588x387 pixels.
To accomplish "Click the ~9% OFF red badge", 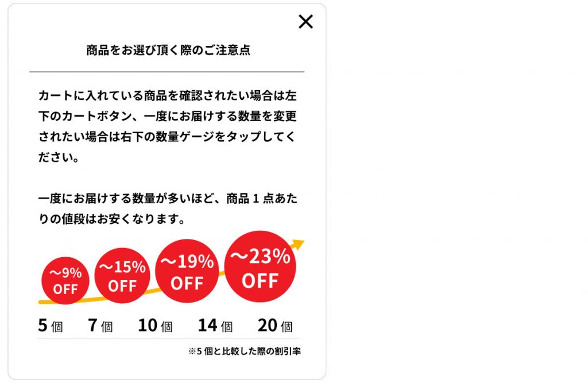I will pos(65,281).
